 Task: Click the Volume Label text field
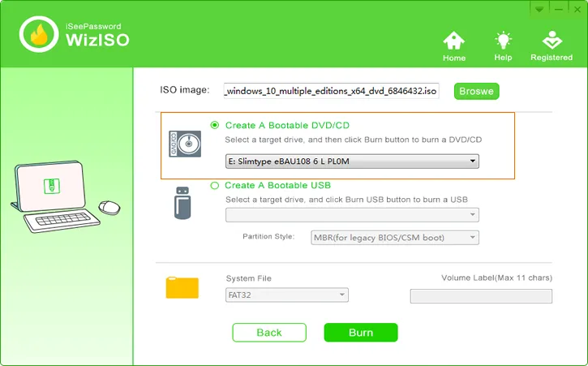[x=481, y=296]
